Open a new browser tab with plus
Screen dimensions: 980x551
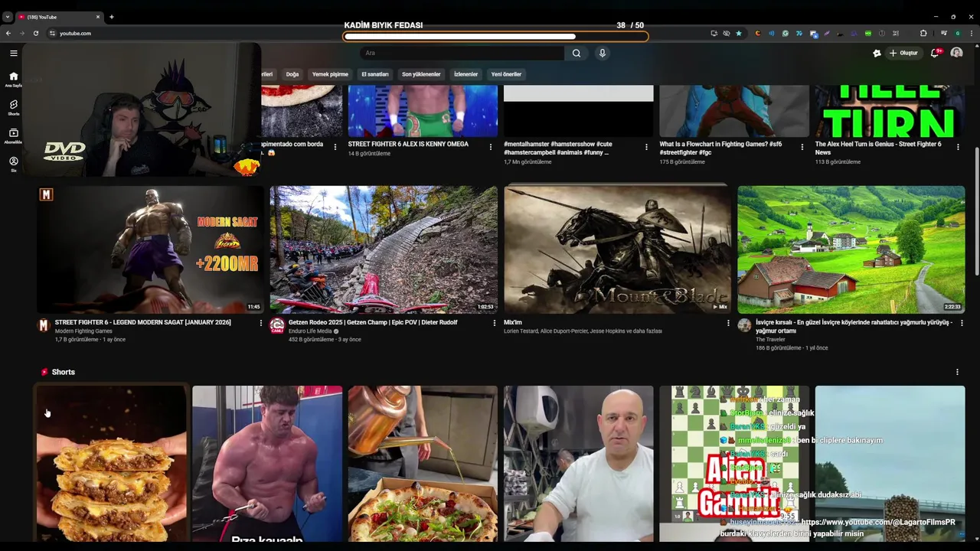[x=111, y=17]
